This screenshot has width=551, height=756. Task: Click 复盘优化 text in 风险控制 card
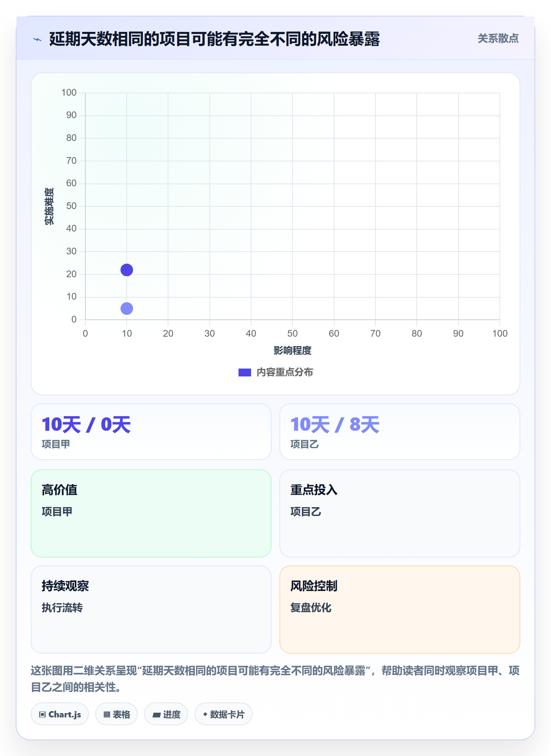[311, 608]
